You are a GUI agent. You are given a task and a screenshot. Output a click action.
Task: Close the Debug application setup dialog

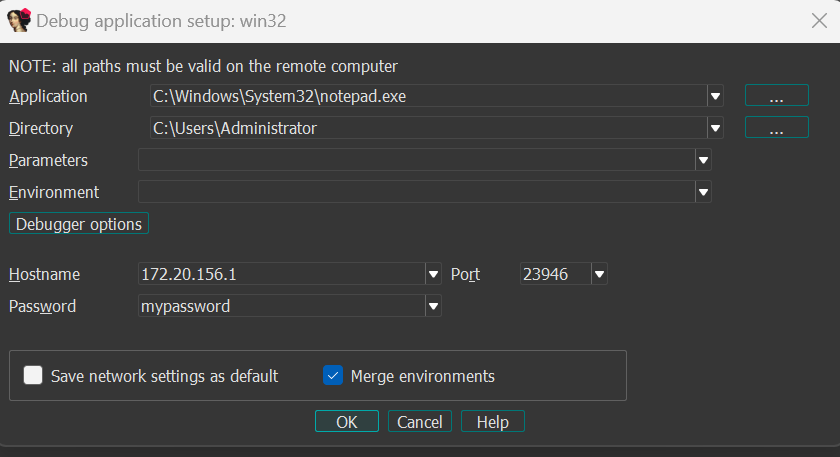point(817,20)
